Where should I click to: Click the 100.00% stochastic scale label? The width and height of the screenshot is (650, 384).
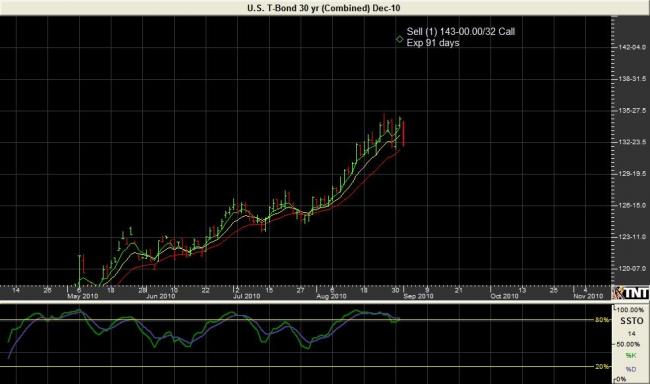631,310
